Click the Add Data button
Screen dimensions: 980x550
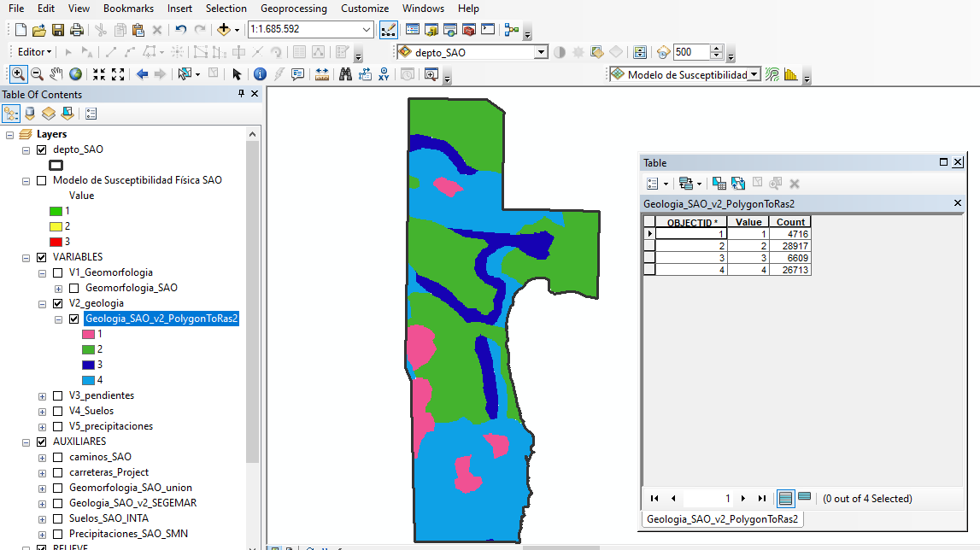(224, 29)
